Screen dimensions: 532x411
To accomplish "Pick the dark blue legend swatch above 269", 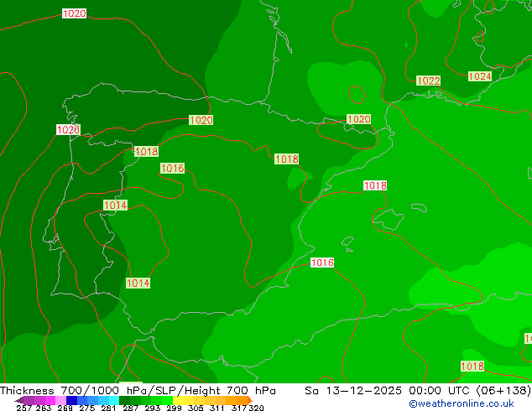I will coord(71,400).
